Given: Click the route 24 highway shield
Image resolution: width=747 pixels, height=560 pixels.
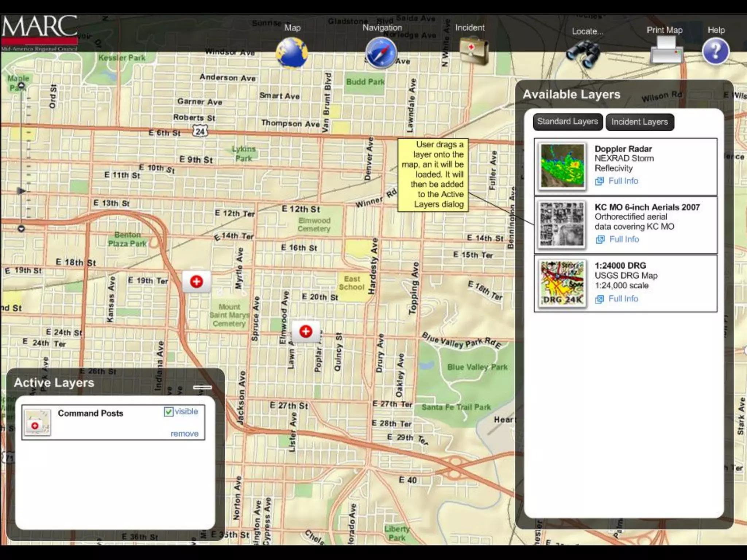Looking at the screenshot, I should pos(200,131).
